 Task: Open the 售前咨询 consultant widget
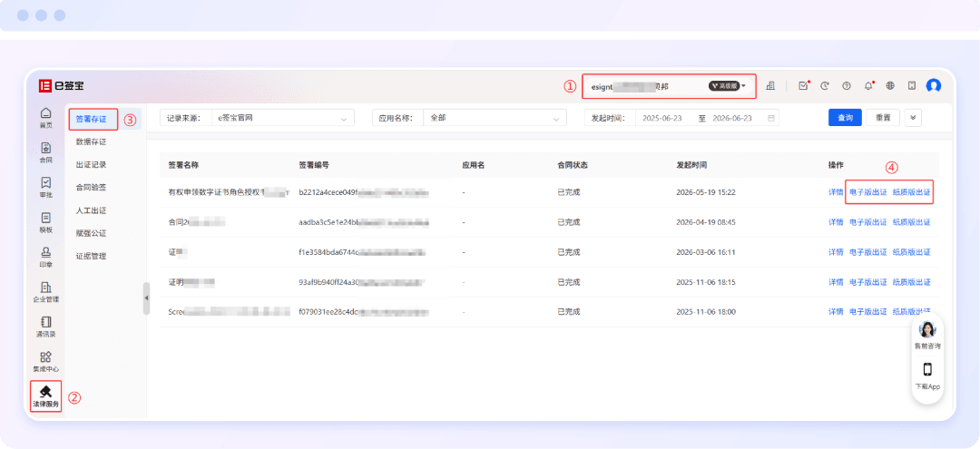tap(927, 336)
